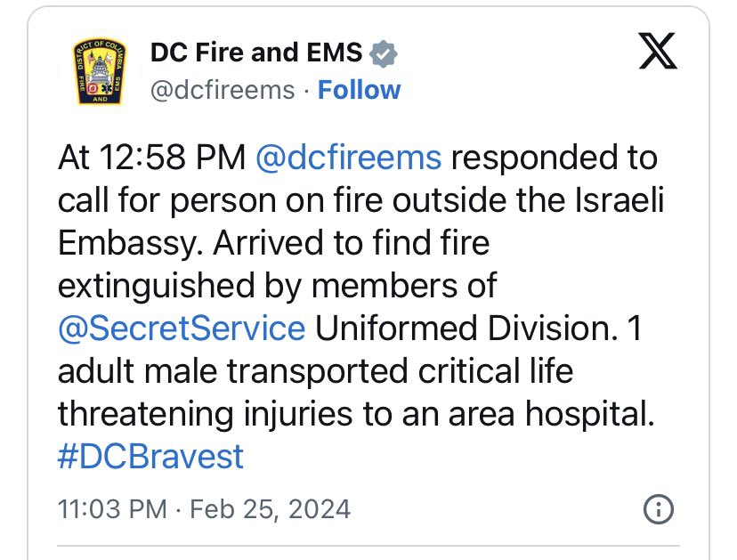Click the verified badge beside DC Fire and EMS
Viewport: 737px width, 560px height.
click(x=383, y=53)
